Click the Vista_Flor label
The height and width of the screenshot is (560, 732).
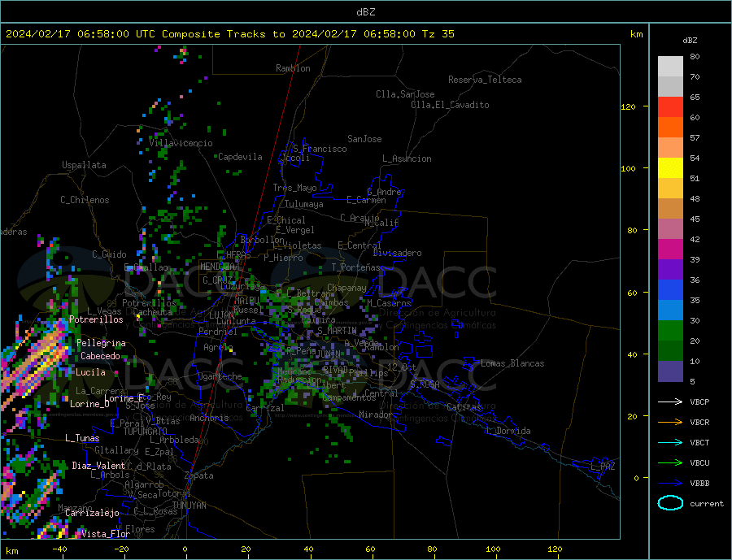click(x=106, y=534)
